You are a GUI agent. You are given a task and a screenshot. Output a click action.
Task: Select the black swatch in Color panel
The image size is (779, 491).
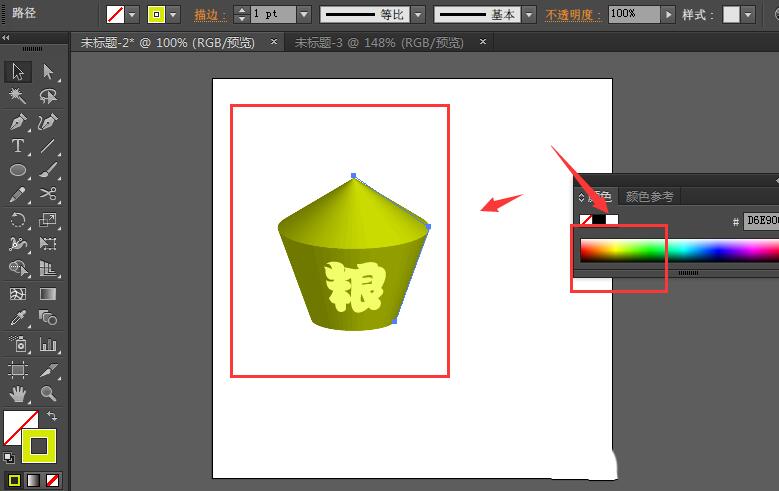point(599,219)
